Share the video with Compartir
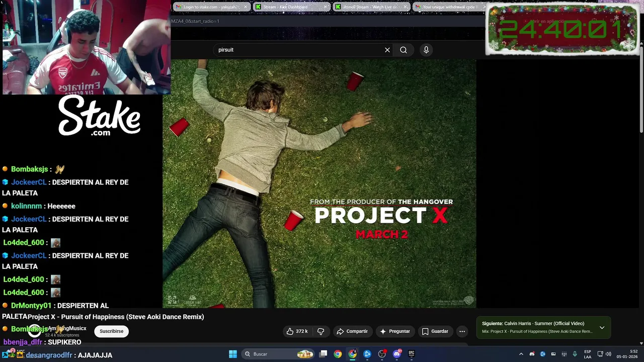The height and width of the screenshot is (362, 644). pyautogui.click(x=352, y=331)
